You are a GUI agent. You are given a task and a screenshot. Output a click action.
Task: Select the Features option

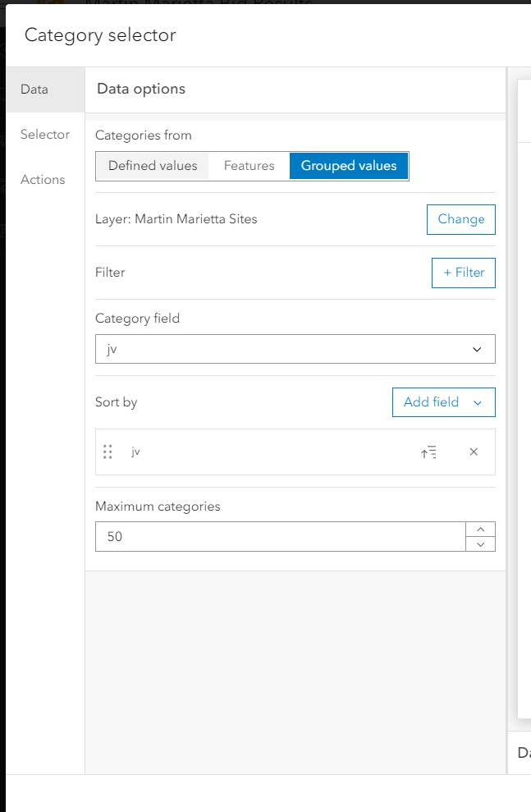[x=249, y=165]
